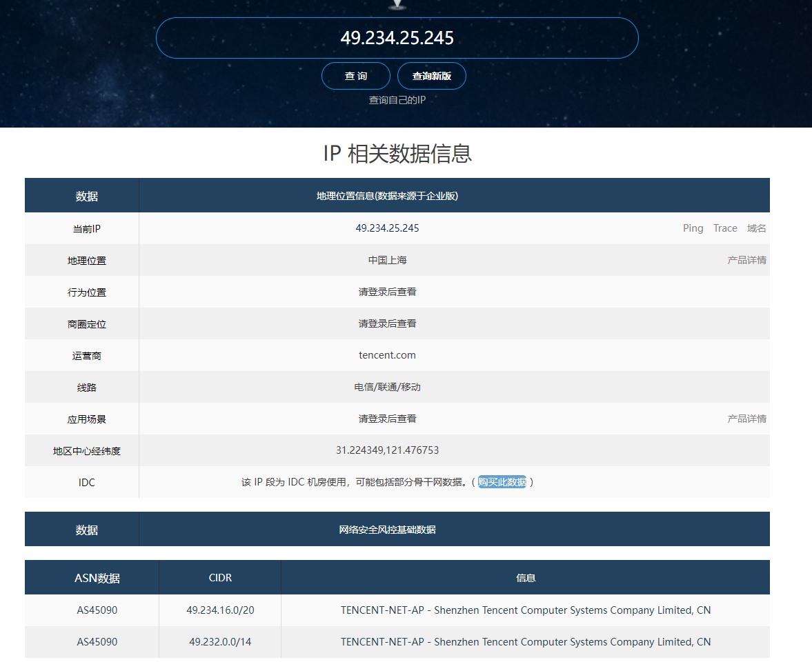Screen dimensions: 812x671
Task: Click the Trace link in 当前IP row
Action: pos(725,228)
